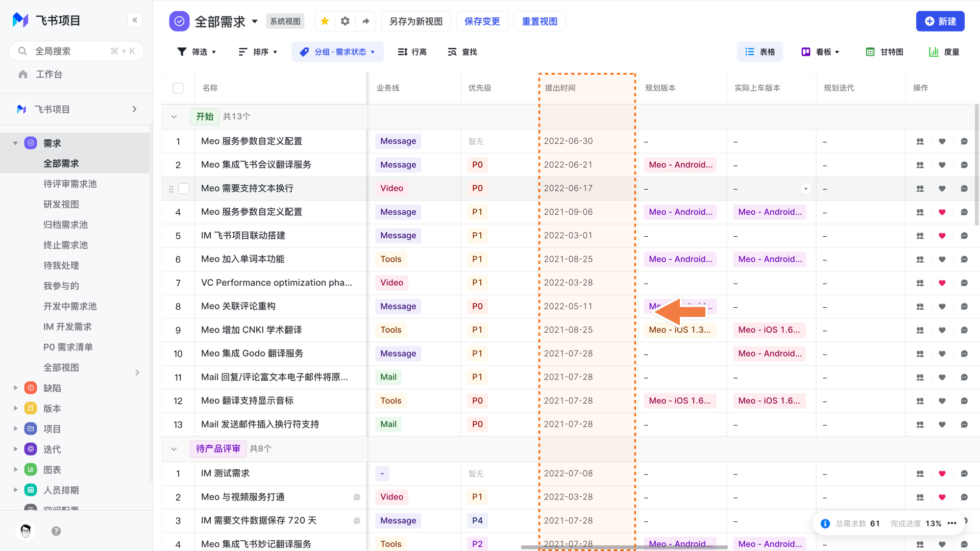Open 我参与的 in sidebar
Screen dimensions: 980x551
[x=61, y=286]
